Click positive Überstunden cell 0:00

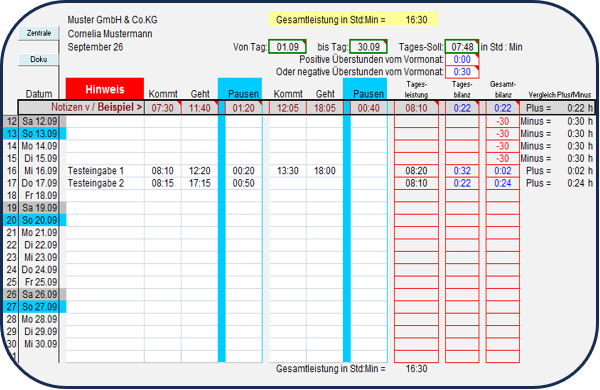pyautogui.click(x=462, y=59)
